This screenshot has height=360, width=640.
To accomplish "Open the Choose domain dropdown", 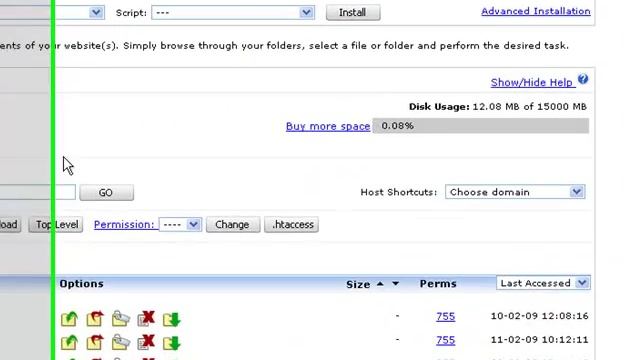I will click(515, 192).
